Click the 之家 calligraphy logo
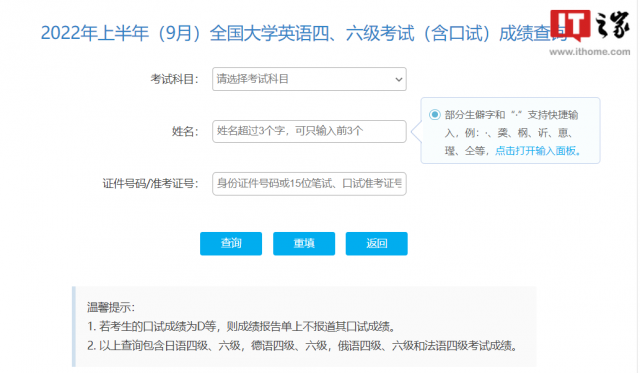Screen dimensions: 640x373 [x=613, y=24]
